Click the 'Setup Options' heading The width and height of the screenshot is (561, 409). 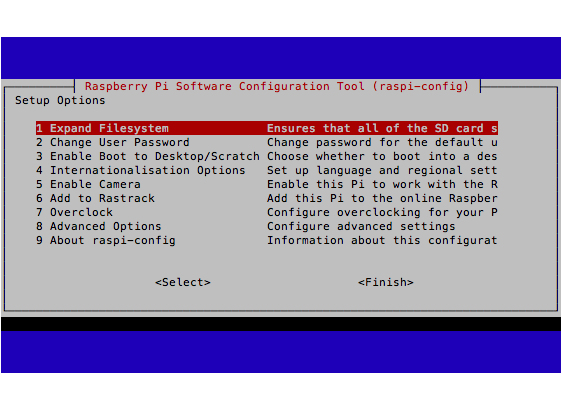click(x=60, y=100)
